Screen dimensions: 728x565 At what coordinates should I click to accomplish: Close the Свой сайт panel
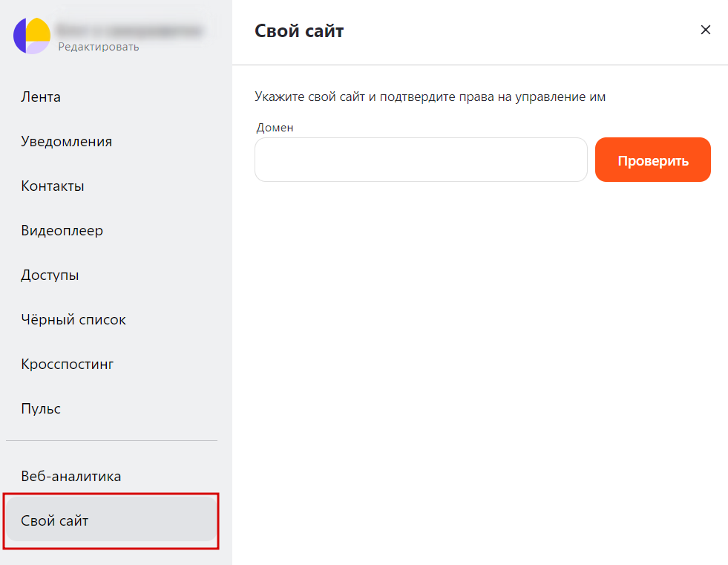click(705, 30)
